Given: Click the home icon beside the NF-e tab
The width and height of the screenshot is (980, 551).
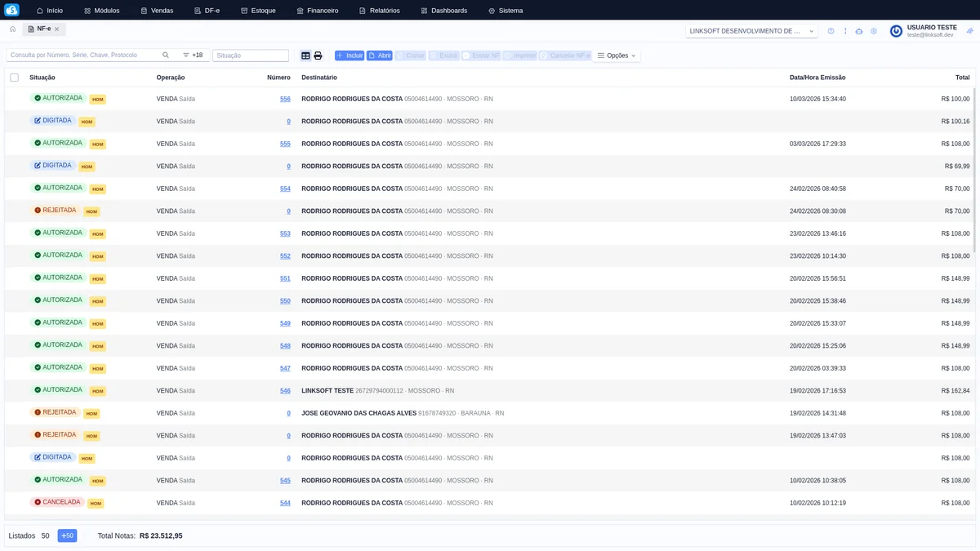Looking at the screenshot, I should (x=13, y=29).
